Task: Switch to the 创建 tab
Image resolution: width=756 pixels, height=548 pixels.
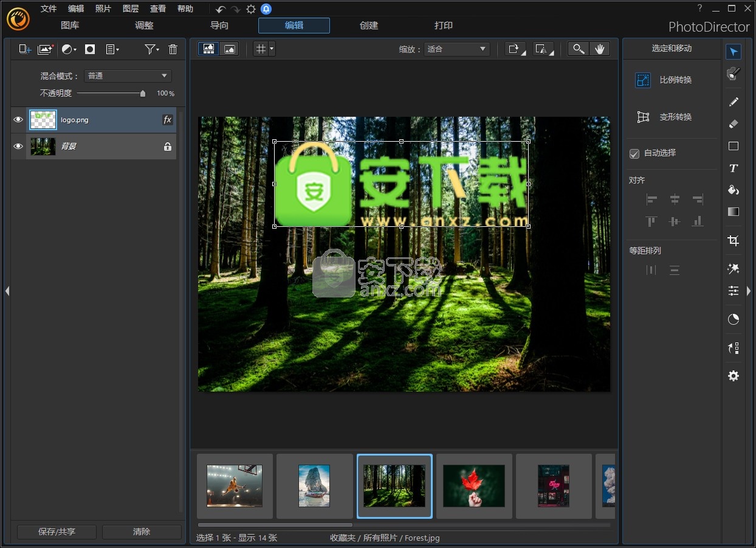Action: point(369,26)
